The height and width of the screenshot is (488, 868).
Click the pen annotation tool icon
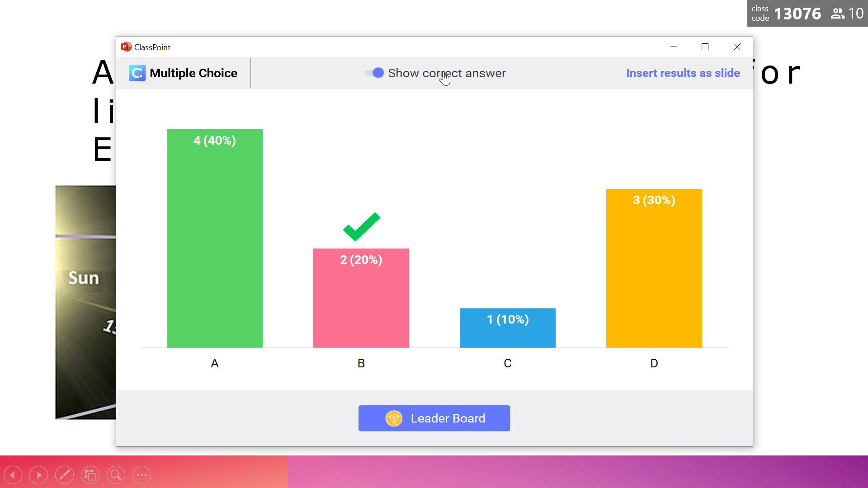64,474
